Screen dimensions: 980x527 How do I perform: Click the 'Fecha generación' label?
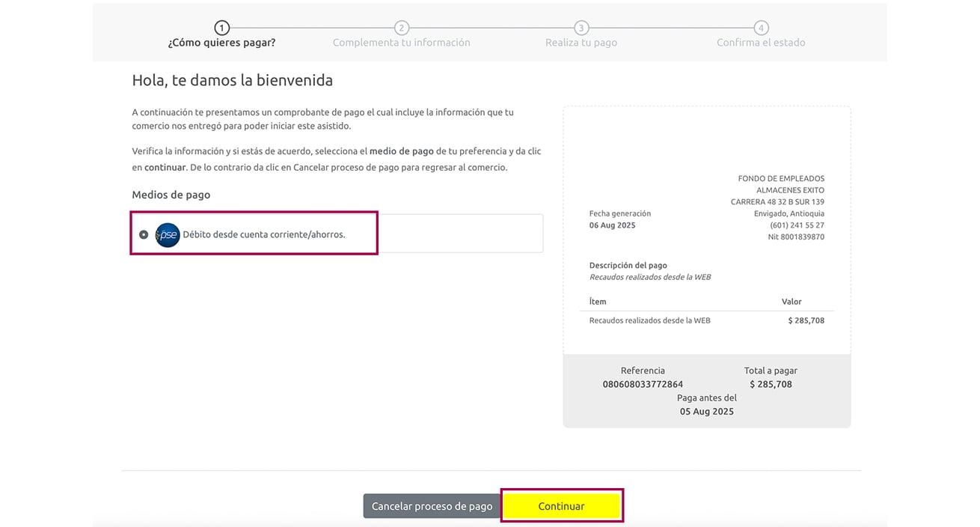(620, 213)
